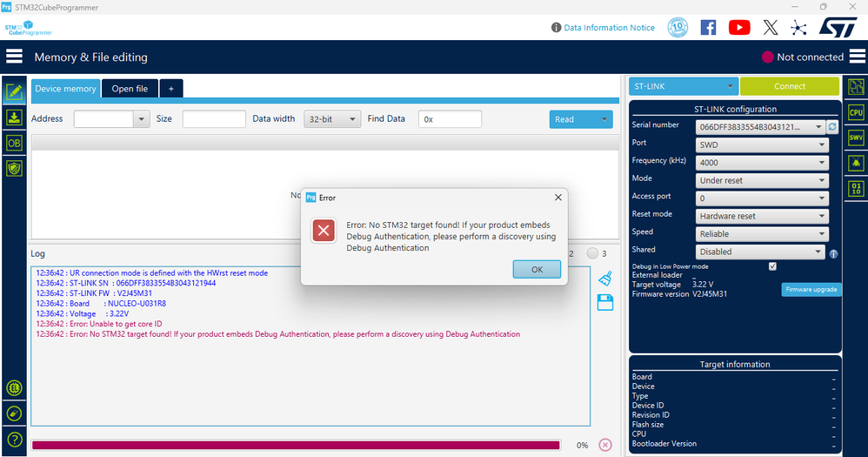868x457 pixels.
Task: Click the Not connected status indicator
Action: pos(803,57)
